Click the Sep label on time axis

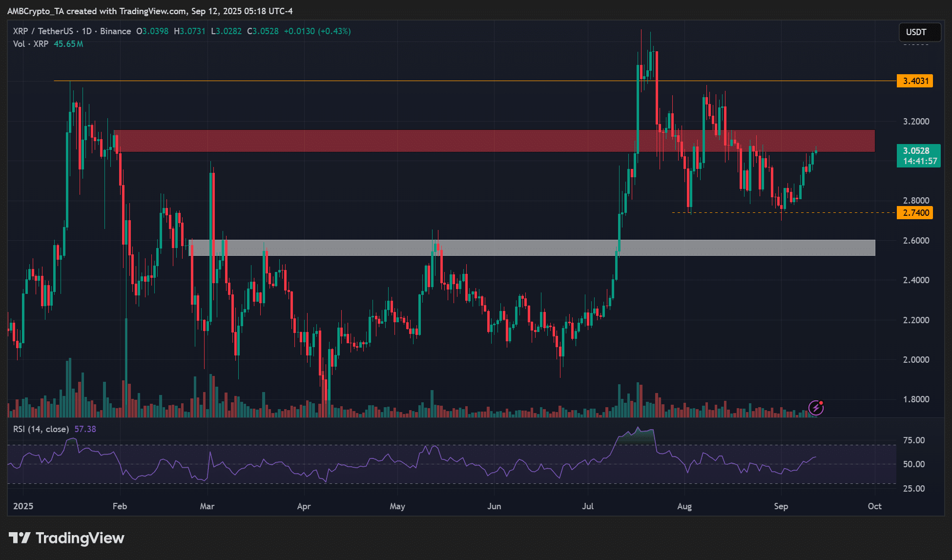click(781, 506)
